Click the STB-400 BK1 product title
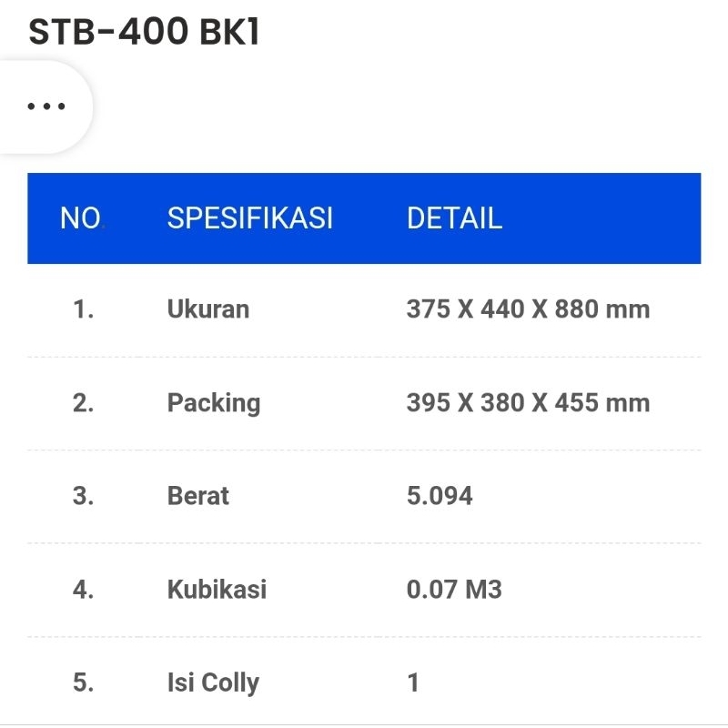728x728 pixels. pyautogui.click(x=145, y=32)
